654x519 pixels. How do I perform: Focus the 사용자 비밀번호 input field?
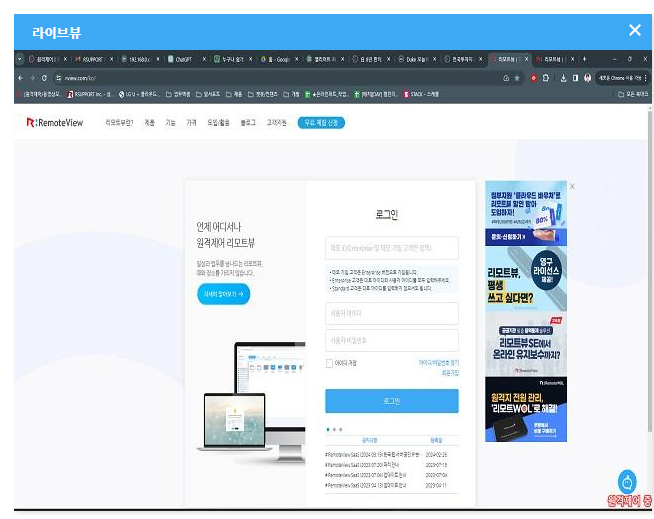(x=392, y=340)
